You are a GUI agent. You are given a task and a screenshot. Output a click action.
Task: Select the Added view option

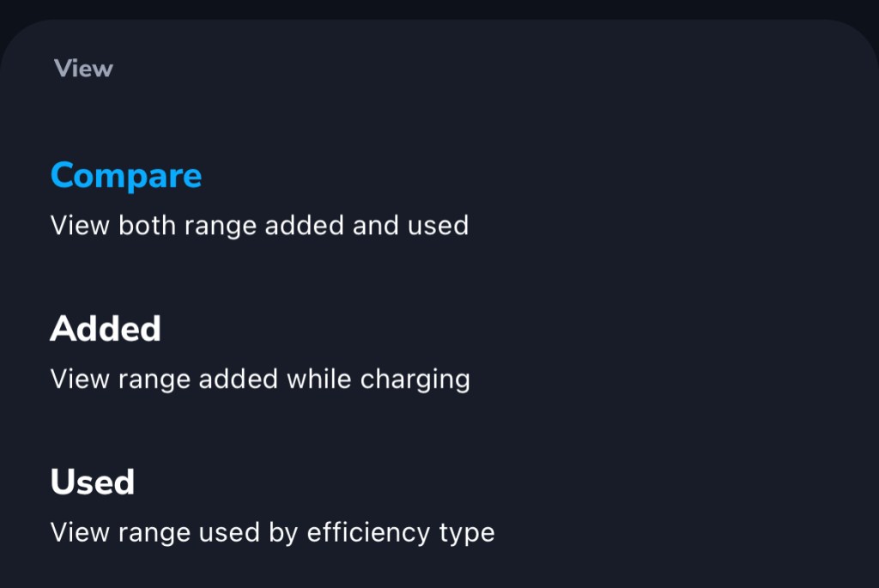(x=106, y=329)
